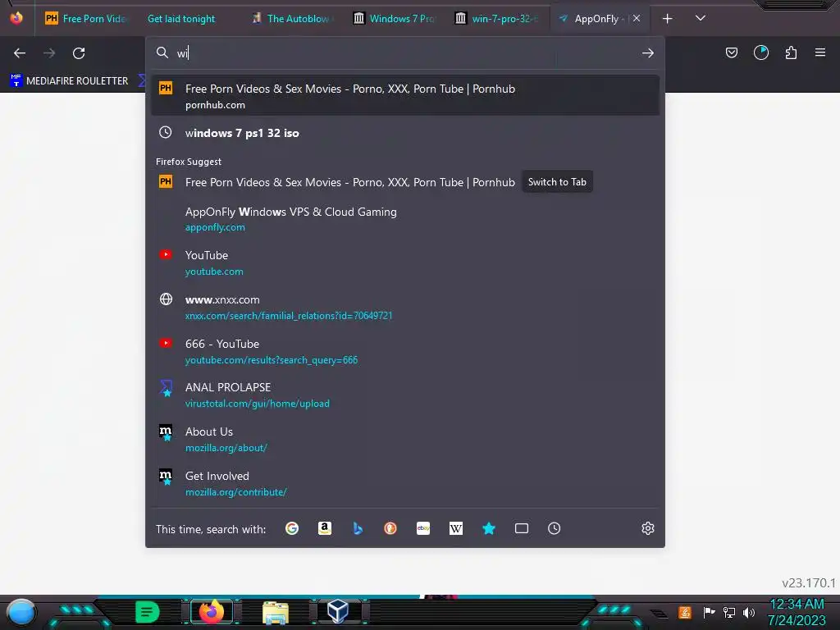Search only in Bookmarks

(x=489, y=529)
